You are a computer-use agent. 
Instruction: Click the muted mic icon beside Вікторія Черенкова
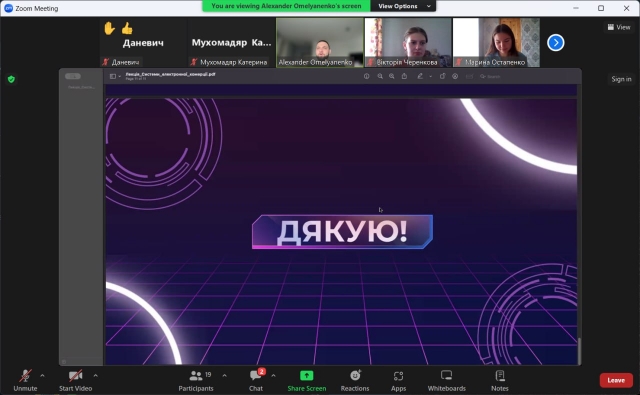(370, 62)
